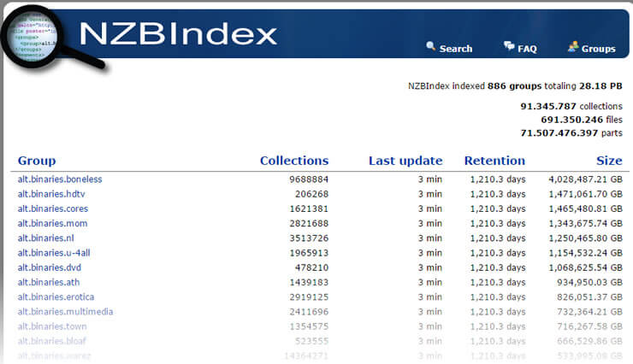Sort by the Collections column header
Viewport: 633px width, 364px height.
[294, 161]
